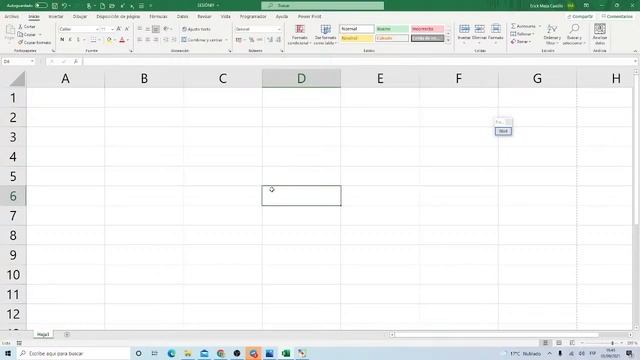The width and height of the screenshot is (640, 360).
Task: Switch to the Dibujar tab
Action: click(80, 17)
